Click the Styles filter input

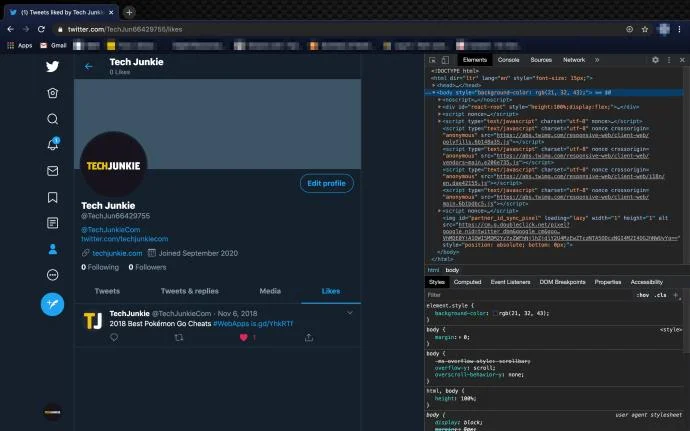(x=528, y=295)
